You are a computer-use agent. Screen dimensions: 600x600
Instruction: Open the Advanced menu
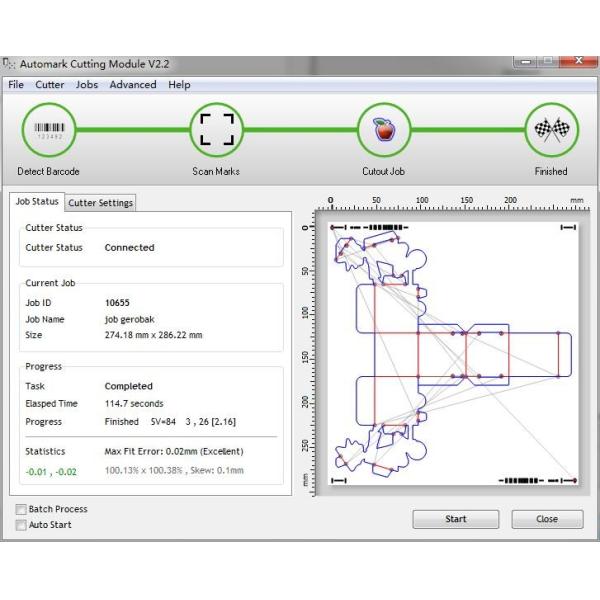[133, 85]
